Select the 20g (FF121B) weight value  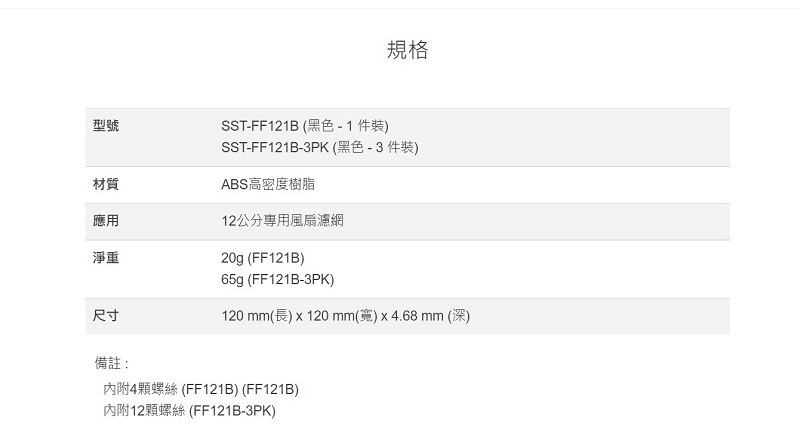[x=262, y=258]
